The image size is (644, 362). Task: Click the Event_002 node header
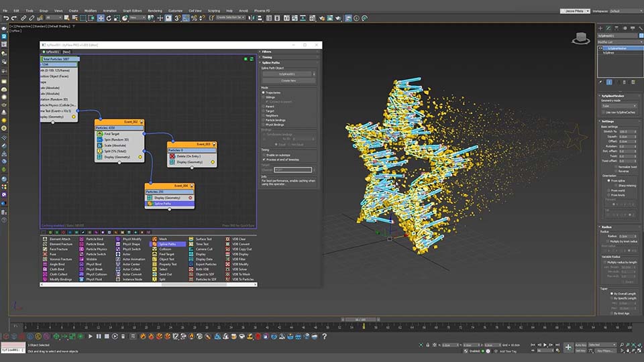(x=119, y=122)
